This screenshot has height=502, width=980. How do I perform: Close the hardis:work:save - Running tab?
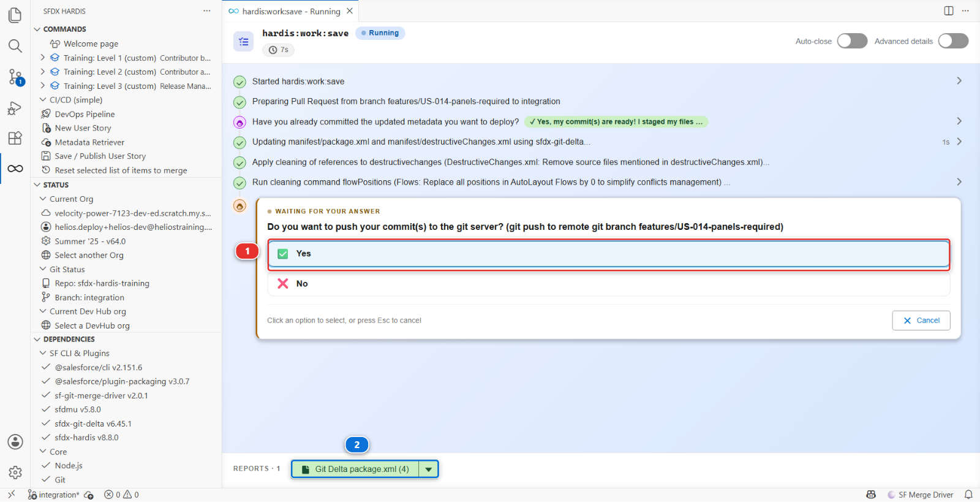(x=350, y=11)
